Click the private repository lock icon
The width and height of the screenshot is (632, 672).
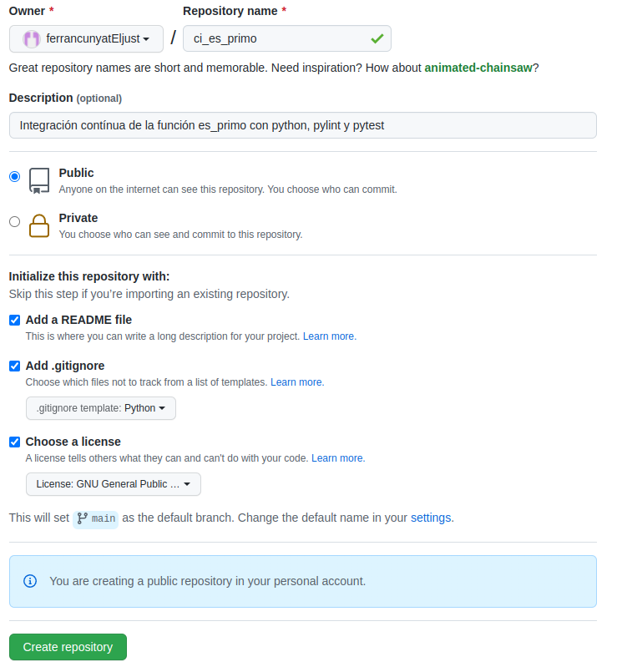[x=39, y=225]
